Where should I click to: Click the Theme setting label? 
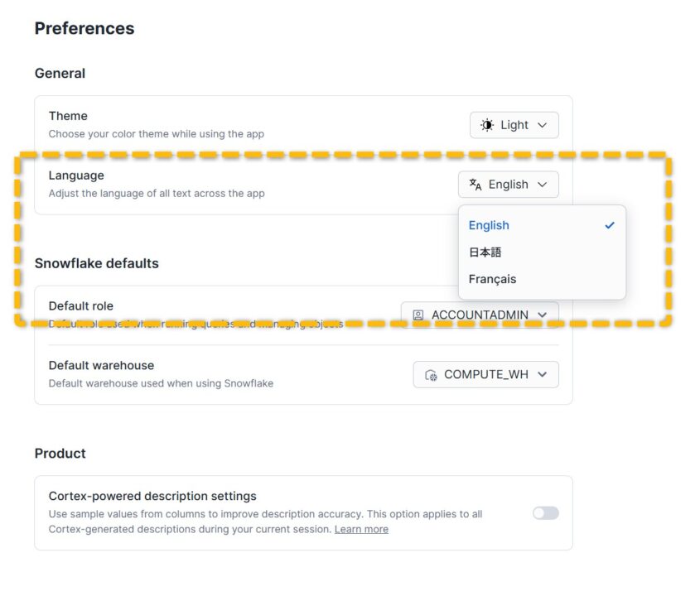coord(68,116)
